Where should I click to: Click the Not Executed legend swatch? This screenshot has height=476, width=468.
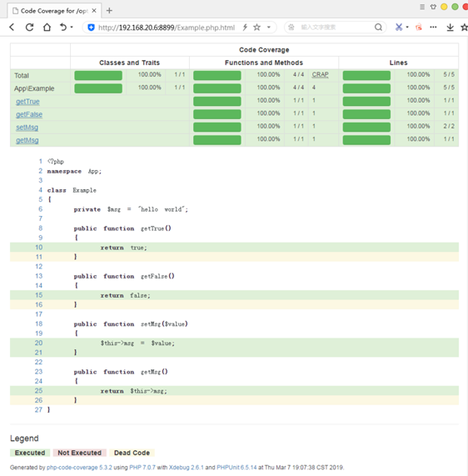point(80,453)
